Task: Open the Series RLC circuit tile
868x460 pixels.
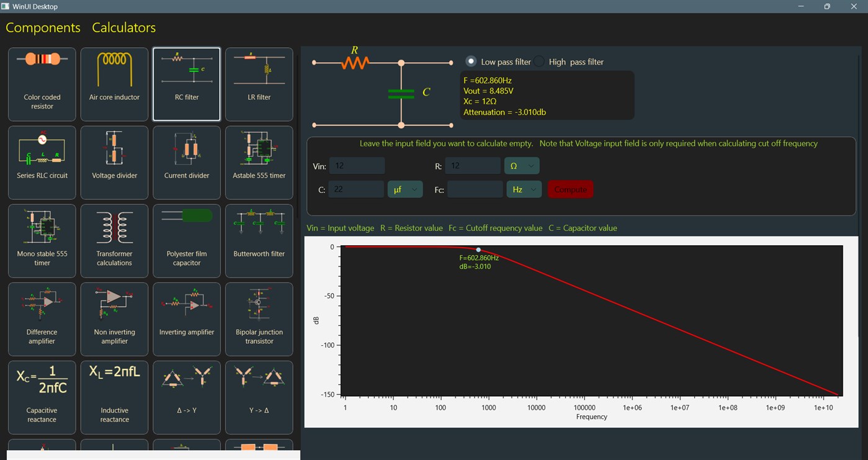Action: coord(42,163)
